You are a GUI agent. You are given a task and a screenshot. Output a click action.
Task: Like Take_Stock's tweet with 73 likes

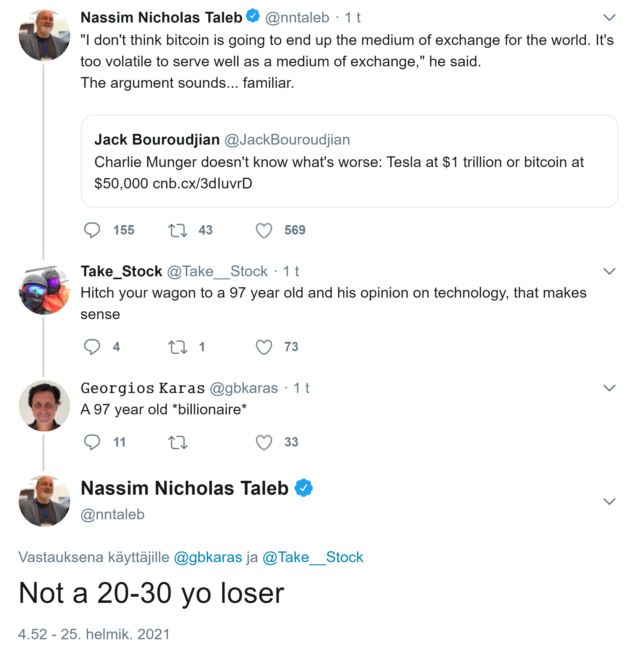pyautogui.click(x=264, y=347)
